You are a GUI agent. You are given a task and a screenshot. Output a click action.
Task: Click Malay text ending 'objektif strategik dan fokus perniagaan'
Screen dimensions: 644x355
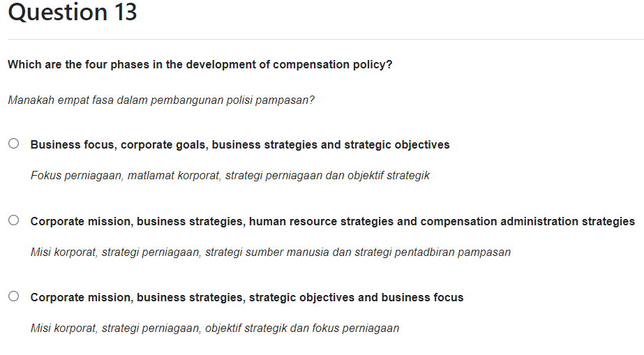215,328
